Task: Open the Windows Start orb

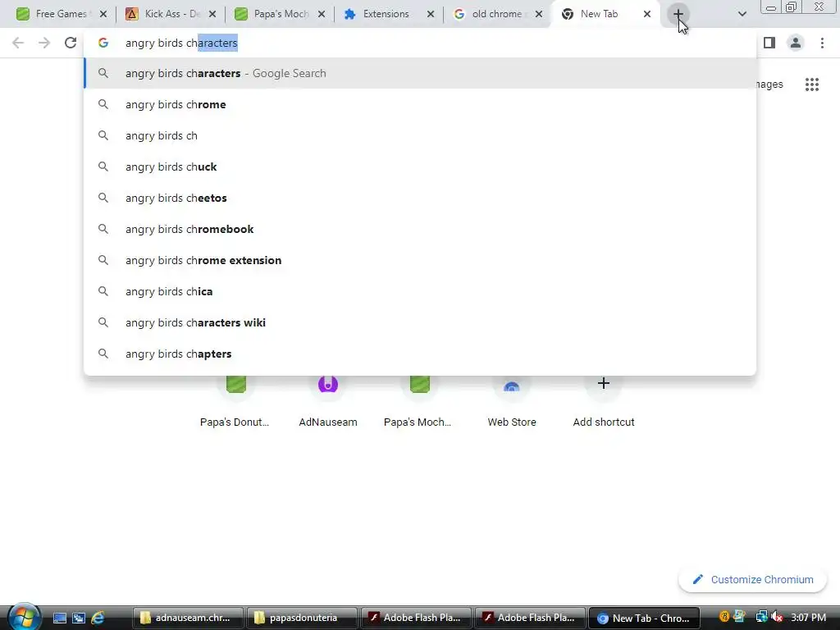Action: coord(24,617)
